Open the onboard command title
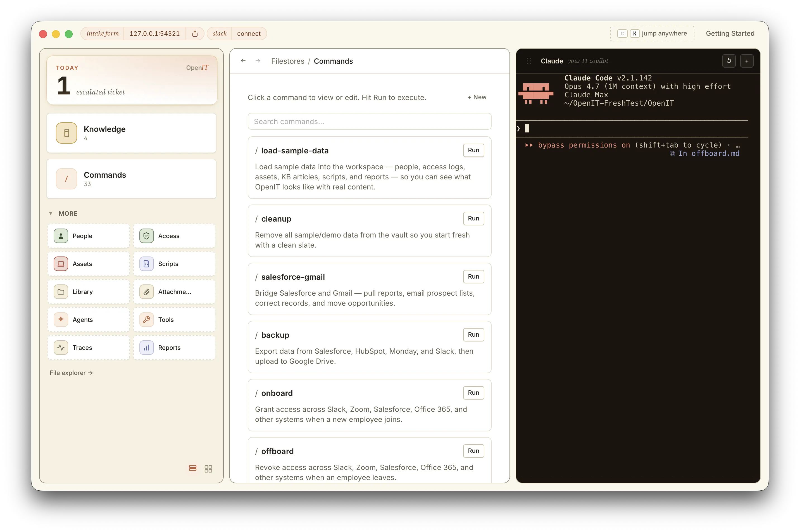Screen dimensions: 800x532 coord(277,393)
